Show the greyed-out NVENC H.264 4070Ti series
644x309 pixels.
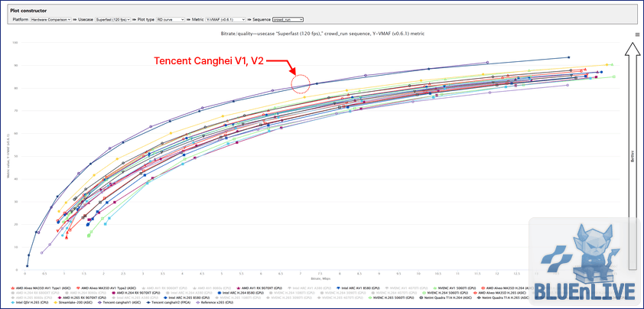(394, 293)
